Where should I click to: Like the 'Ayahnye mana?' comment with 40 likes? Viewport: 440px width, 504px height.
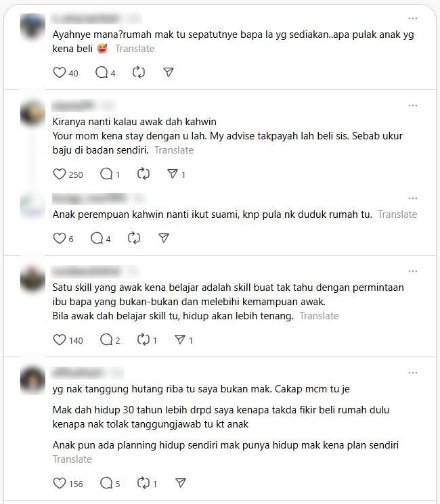click(60, 72)
